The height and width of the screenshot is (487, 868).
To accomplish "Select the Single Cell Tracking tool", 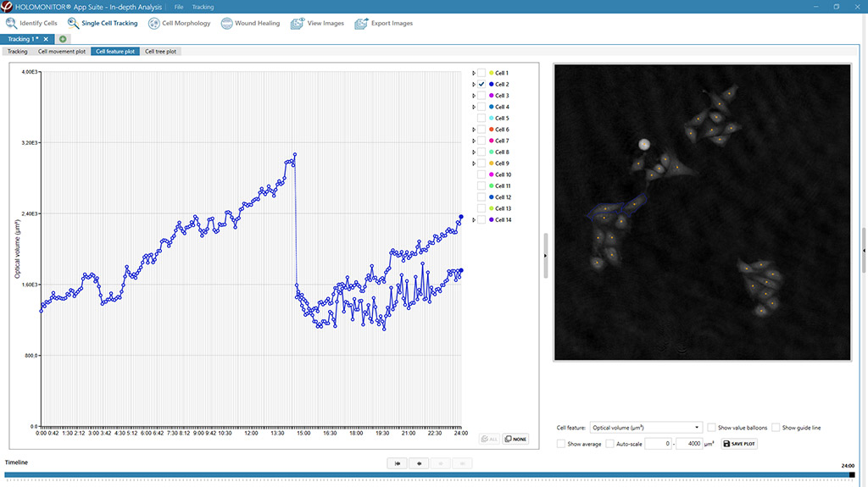I will pos(103,23).
